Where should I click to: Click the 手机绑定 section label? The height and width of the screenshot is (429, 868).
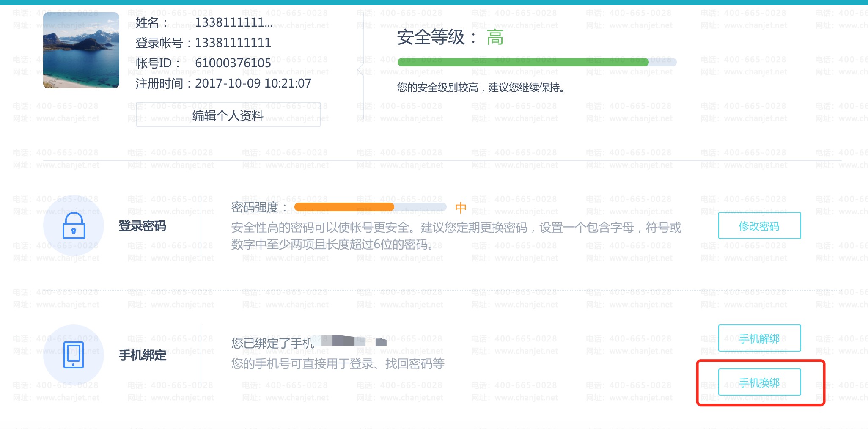[142, 355]
